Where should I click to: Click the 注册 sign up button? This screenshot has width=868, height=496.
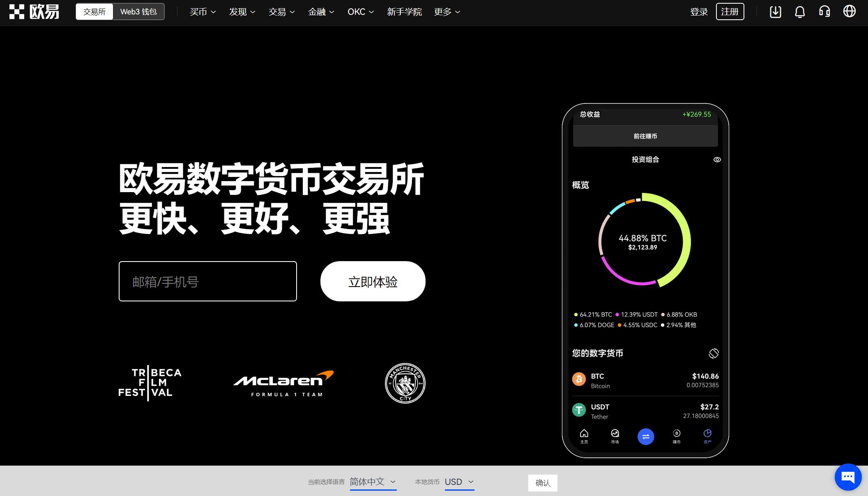pyautogui.click(x=730, y=12)
